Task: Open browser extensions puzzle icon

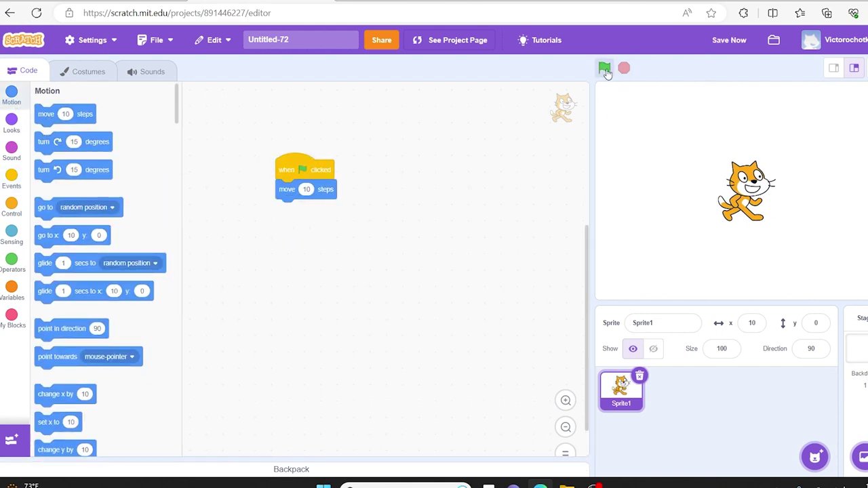Action: pyautogui.click(x=743, y=13)
